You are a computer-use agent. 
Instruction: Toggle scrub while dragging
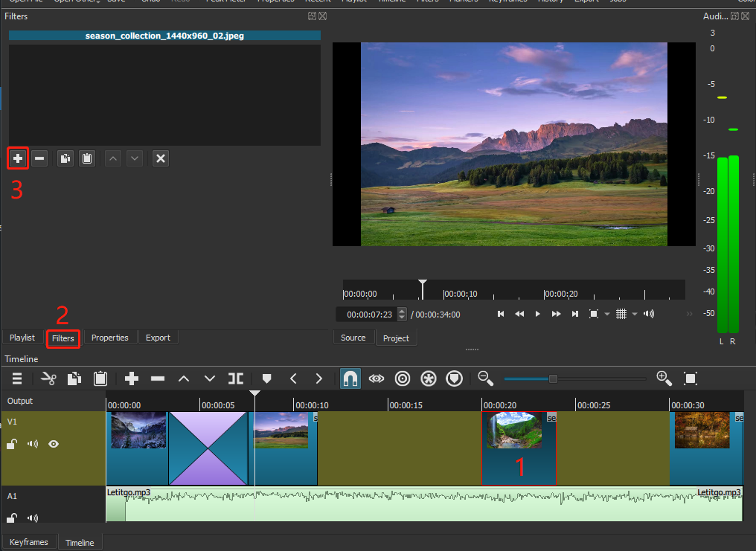377,378
